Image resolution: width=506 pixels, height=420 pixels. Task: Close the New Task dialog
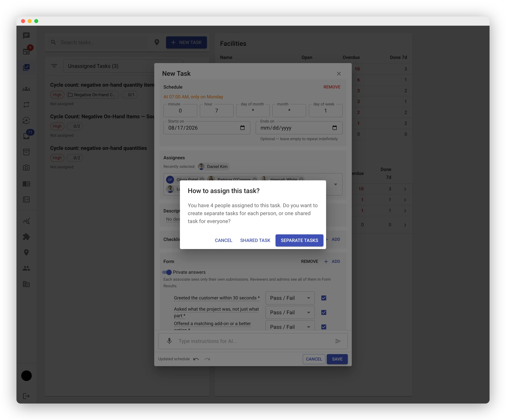339,74
